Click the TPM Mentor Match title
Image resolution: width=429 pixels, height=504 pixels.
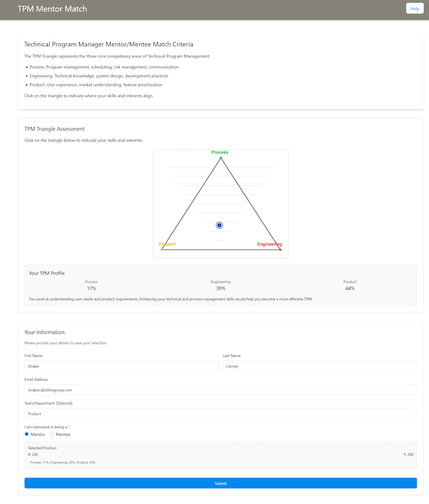52,9
